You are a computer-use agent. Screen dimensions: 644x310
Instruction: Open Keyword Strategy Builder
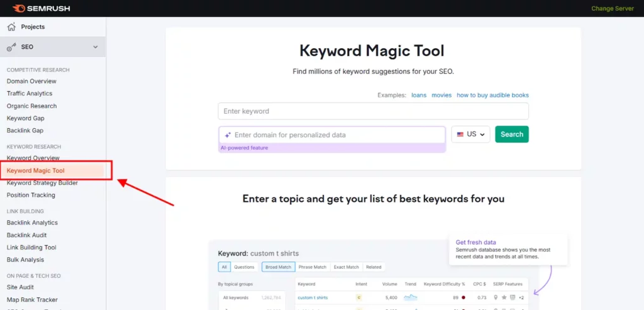click(x=42, y=183)
